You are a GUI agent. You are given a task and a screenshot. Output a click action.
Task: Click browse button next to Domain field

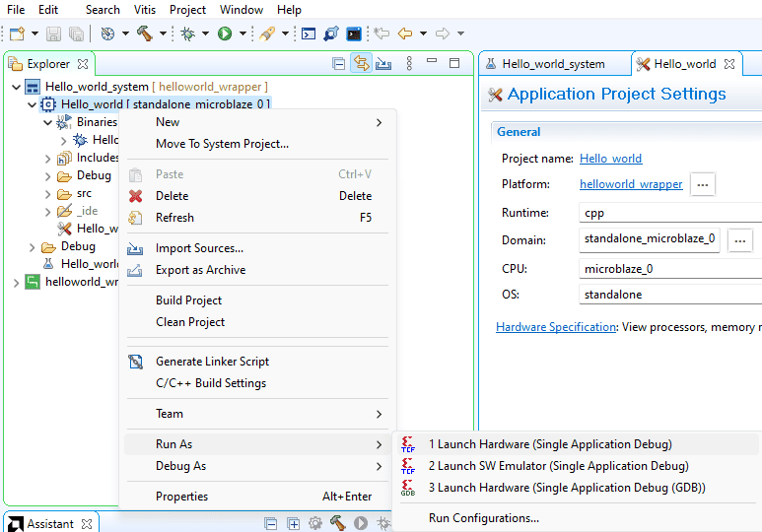pyautogui.click(x=740, y=239)
